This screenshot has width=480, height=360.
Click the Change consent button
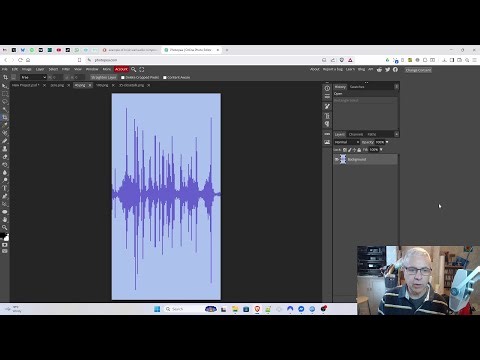pyautogui.click(x=418, y=70)
